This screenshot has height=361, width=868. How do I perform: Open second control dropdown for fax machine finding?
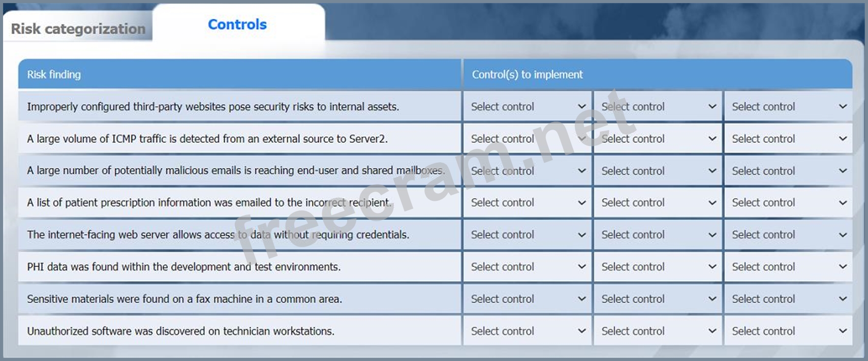point(658,299)
